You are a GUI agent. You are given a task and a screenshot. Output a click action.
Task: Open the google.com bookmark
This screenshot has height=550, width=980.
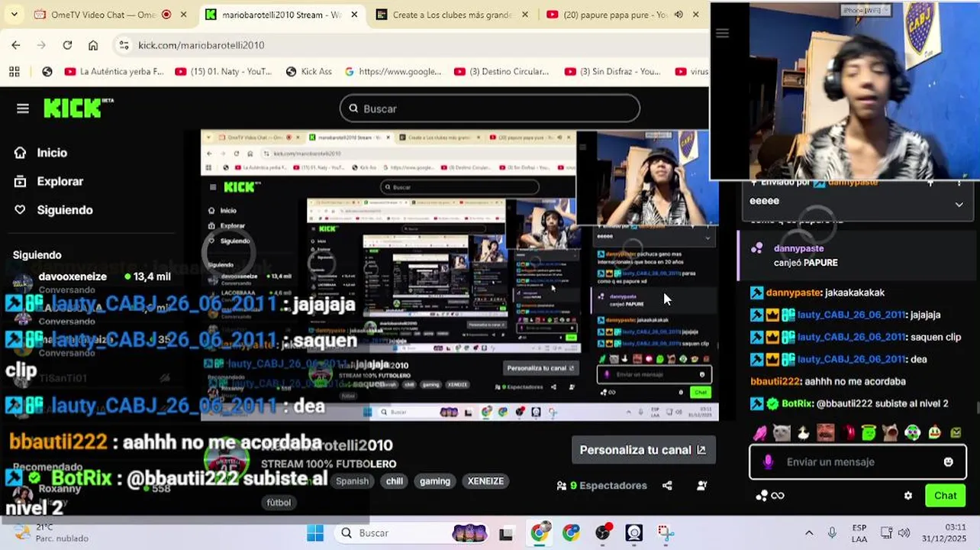pyautogui.click(x=393, y=72)
